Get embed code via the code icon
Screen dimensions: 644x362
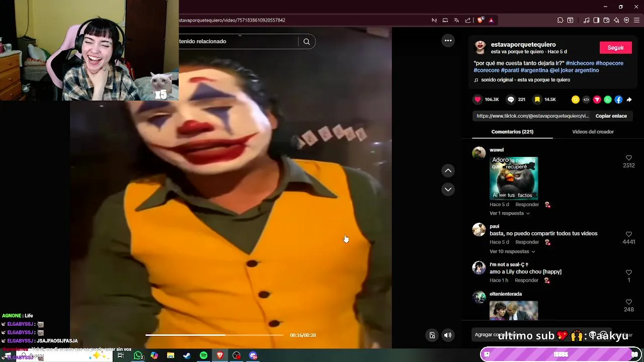pyautogui.click(x=586, y=100)
